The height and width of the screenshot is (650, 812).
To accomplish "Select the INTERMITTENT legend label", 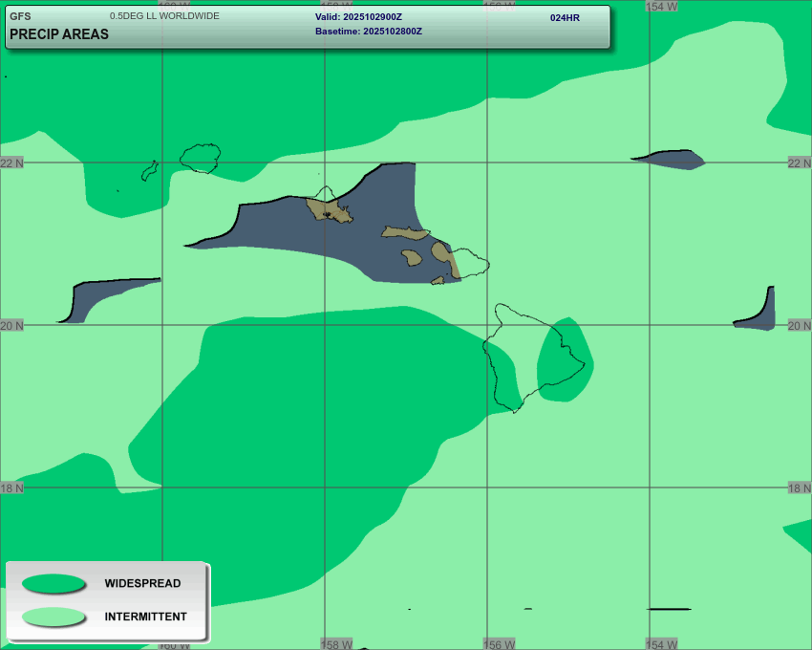I will (x=145, y=617).
